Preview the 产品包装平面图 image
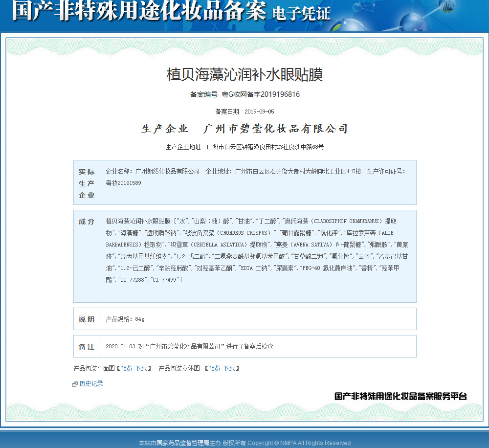The image size is (489, 448). (126, 368)
